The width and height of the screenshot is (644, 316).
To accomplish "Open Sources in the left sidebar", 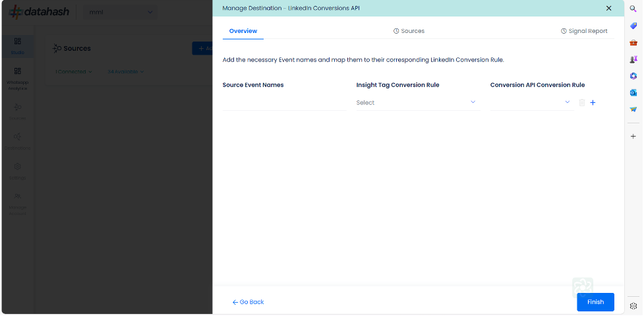I will [18, 111].
